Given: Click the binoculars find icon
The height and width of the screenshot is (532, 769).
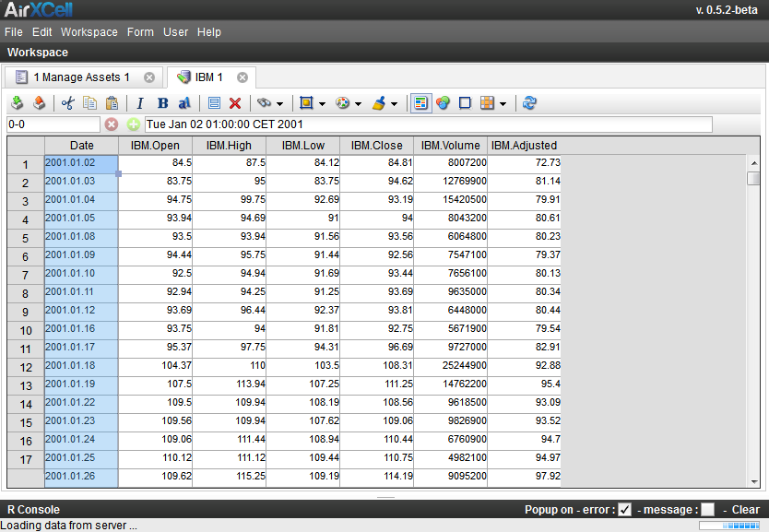Looking at the screenshot, I should tap(265, 103).
